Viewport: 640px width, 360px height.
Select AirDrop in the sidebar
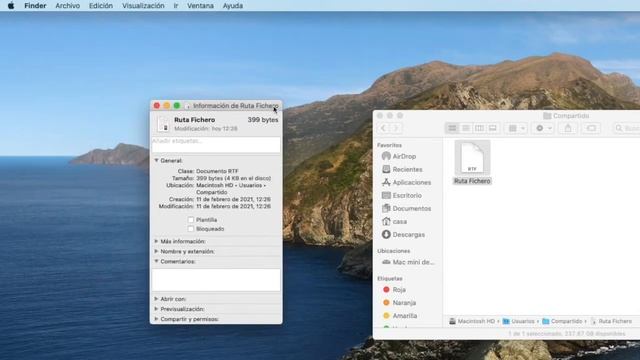[405, 156]
